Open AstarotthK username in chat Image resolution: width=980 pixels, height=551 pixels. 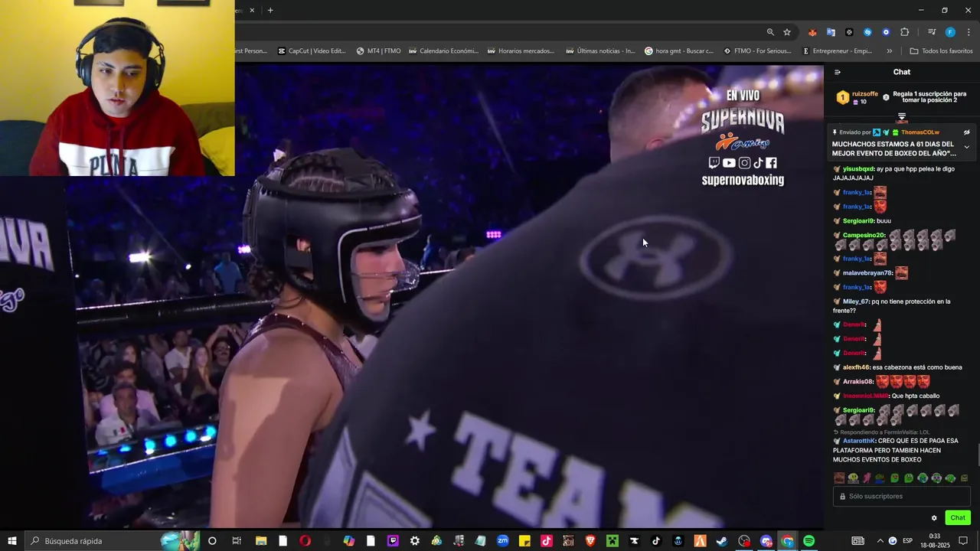pos(859,441)
